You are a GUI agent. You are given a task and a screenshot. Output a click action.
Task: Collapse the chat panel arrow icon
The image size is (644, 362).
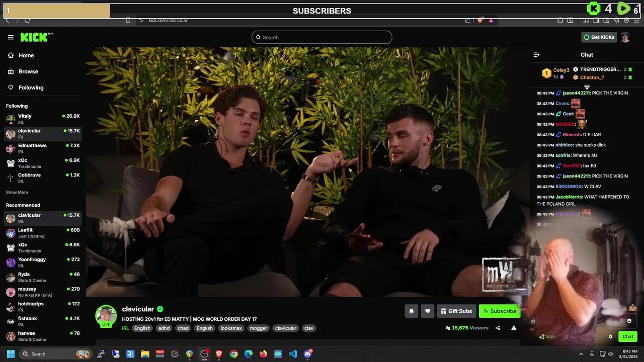[x=536, y=55]
